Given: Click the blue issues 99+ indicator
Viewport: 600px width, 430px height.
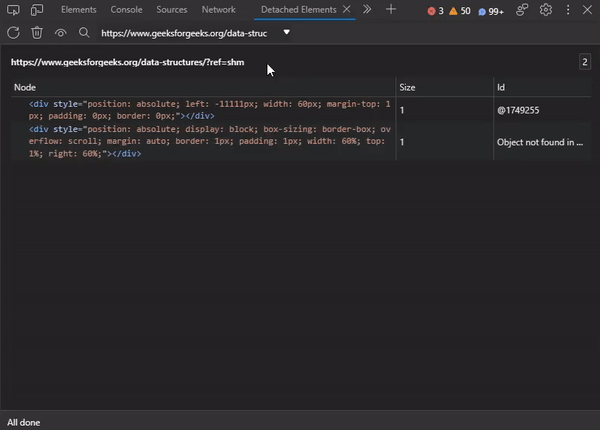Looking at the screenshot, I should (490, 11).
